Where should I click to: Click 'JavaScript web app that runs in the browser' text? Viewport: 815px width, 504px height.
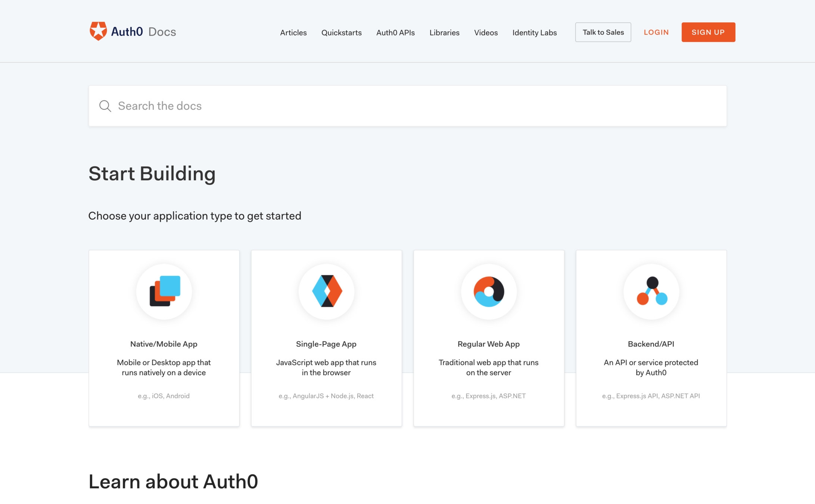(x=326, y=367)
